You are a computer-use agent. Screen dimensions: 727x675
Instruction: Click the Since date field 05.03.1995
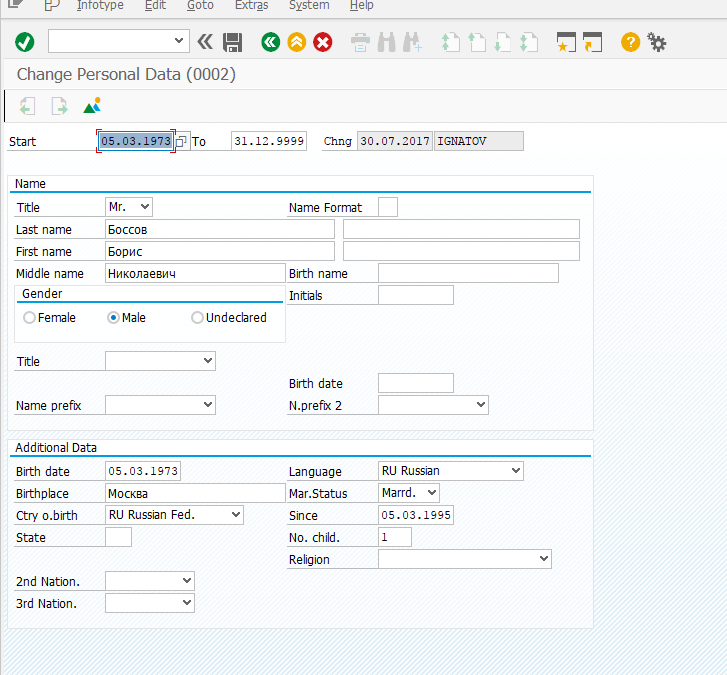416,515
